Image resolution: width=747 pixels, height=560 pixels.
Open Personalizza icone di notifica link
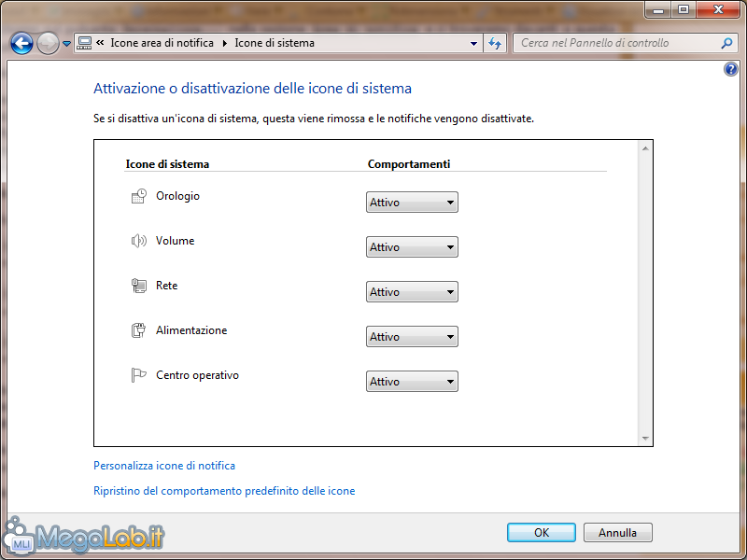pyautogui.click(x=164, y=466)
